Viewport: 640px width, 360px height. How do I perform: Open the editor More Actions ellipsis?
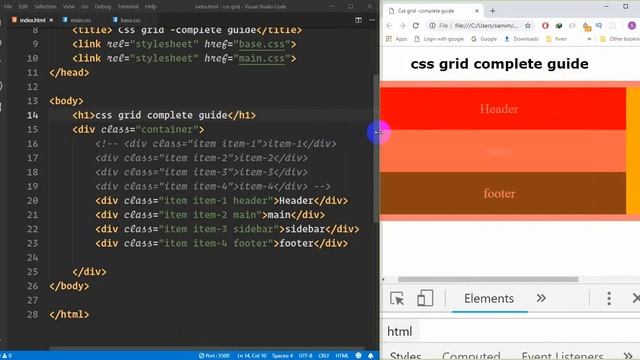[x=372, y=20]
